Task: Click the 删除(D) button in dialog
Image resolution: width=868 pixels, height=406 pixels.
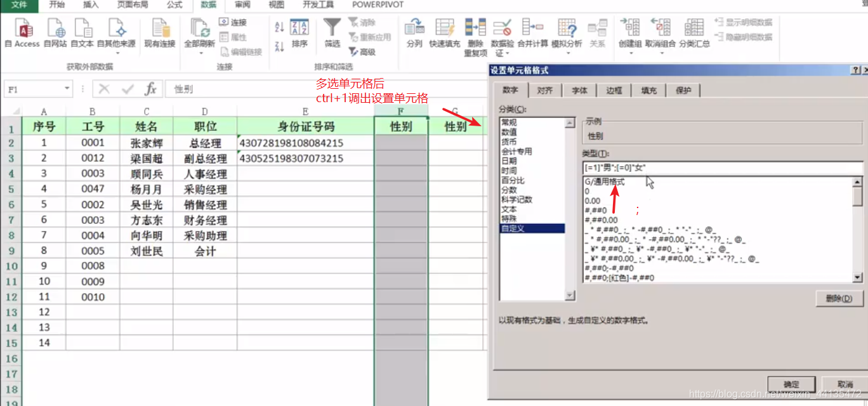Action: coord(839,299)
